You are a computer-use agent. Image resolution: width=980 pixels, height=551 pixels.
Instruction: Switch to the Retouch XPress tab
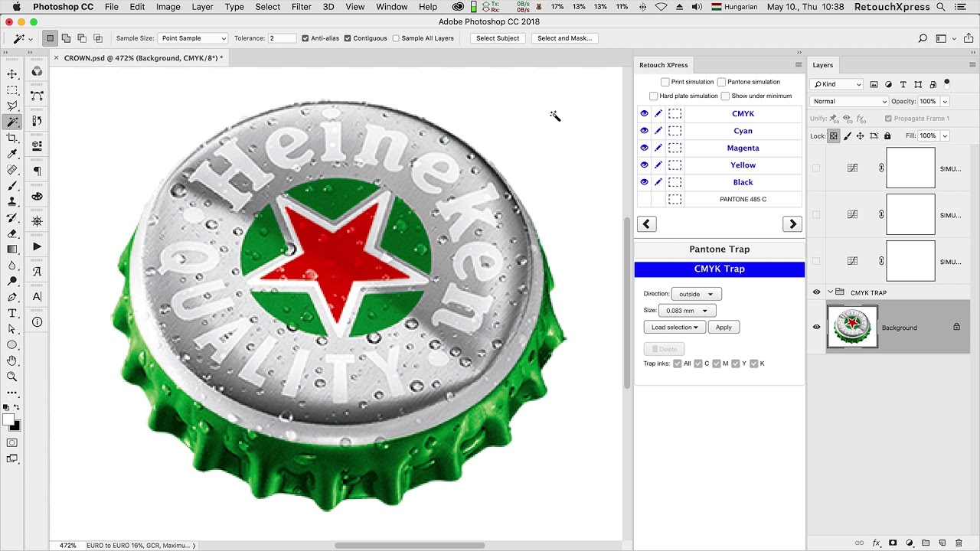663,65
